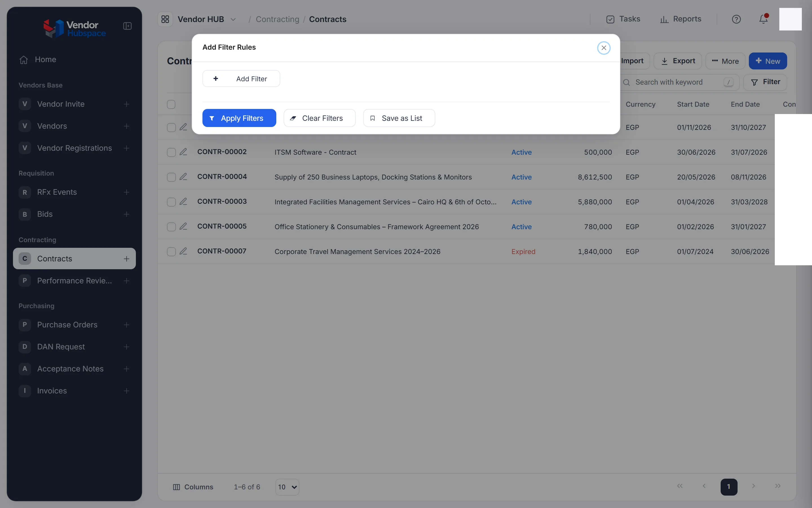Edit CONTR-00005 with the pencil icon
The image size is (812, 508).
tap(183, 226)
